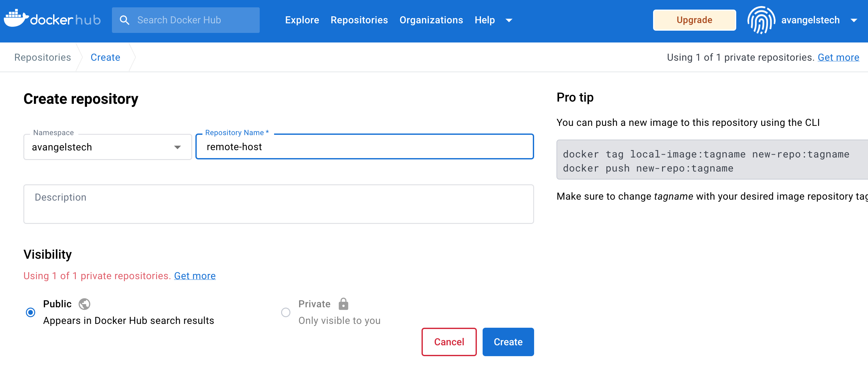Open Organizations in top navigation
The height and width of the screenshot is (375, 868).
(x=431, y=20)
